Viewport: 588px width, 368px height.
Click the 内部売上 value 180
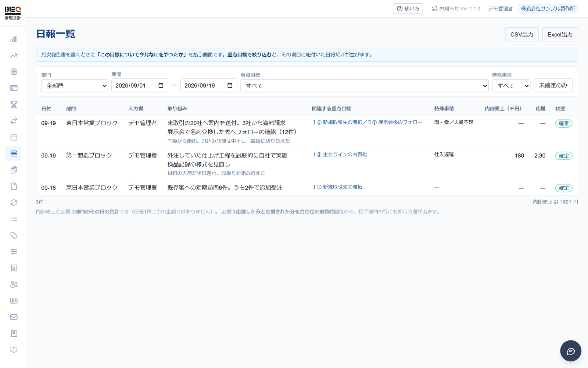[x=519, y=156]
